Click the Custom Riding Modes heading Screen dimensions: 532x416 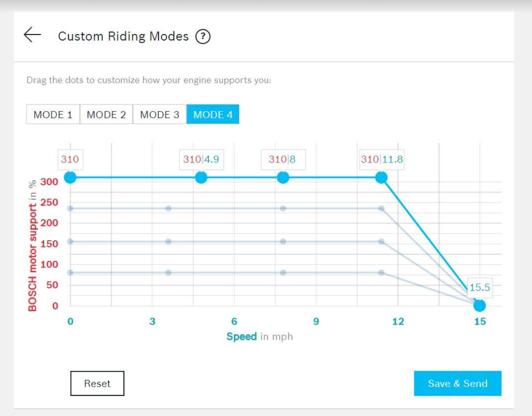pyautogui.click(x=123, y=37)
